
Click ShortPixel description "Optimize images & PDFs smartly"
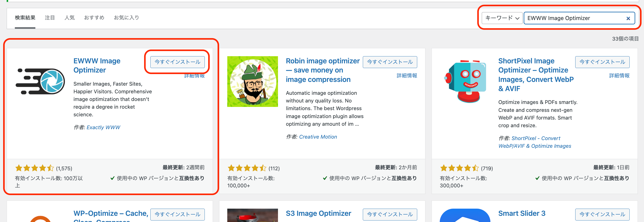click(538, 114)
